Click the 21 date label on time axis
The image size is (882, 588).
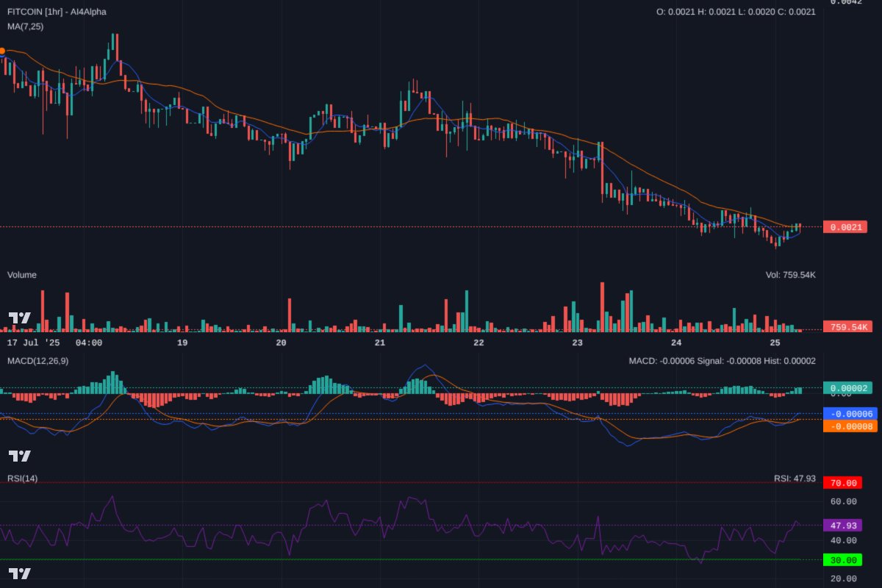click(380, 343)
